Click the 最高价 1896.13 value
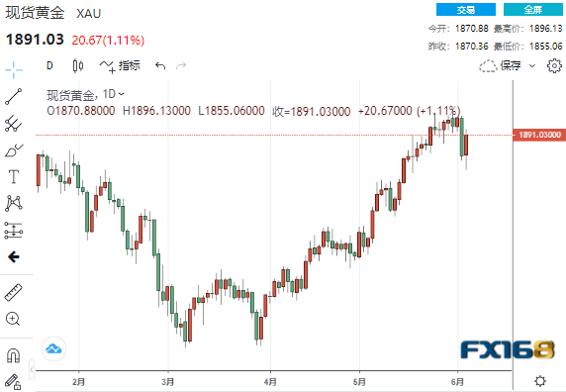This screenshot has width=566, height=392. point(546,29)
